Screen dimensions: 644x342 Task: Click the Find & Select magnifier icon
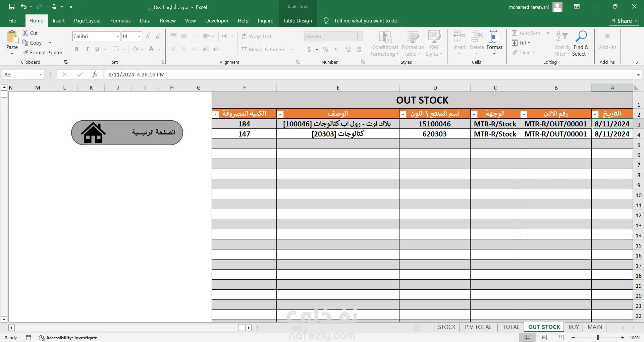[x=581, y=37]
